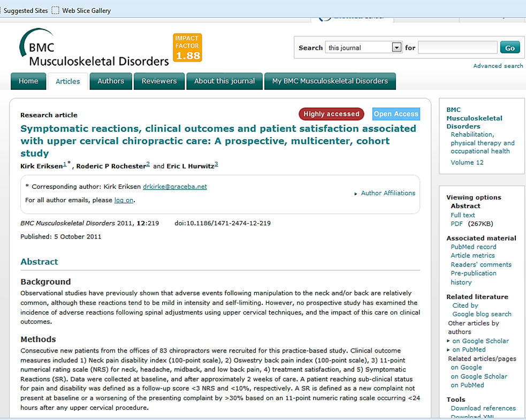The height and width of the screenshot is (420, 526).
Task: Open the search scope dropdown arrow
Action: coord(397,48)
